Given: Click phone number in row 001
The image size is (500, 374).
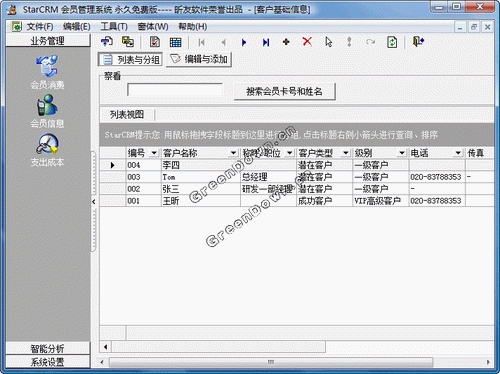Looking at the screenshot, I should point(437,201).
